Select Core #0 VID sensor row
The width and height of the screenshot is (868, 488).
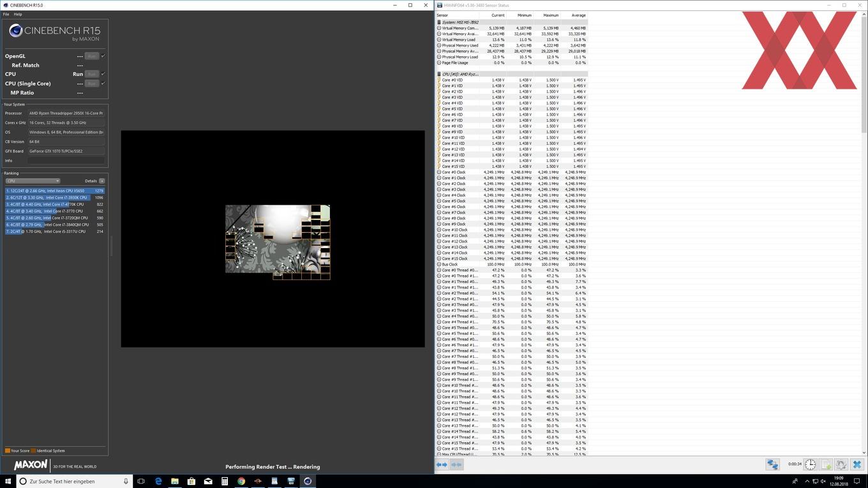click(512, 80)
